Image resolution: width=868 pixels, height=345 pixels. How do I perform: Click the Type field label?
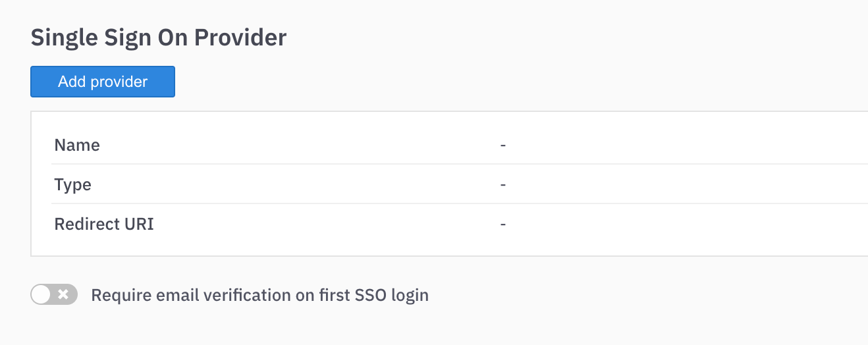coord(72,185)
